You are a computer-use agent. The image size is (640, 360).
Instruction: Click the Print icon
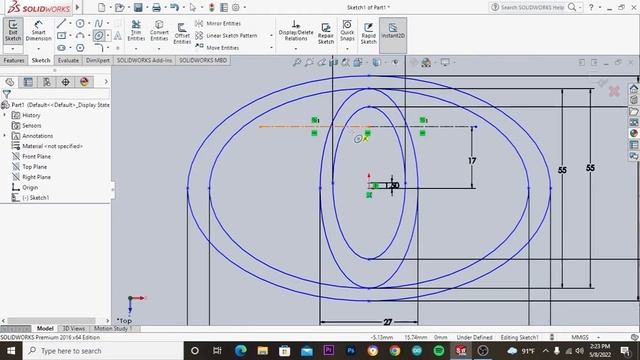coord(156,7)
